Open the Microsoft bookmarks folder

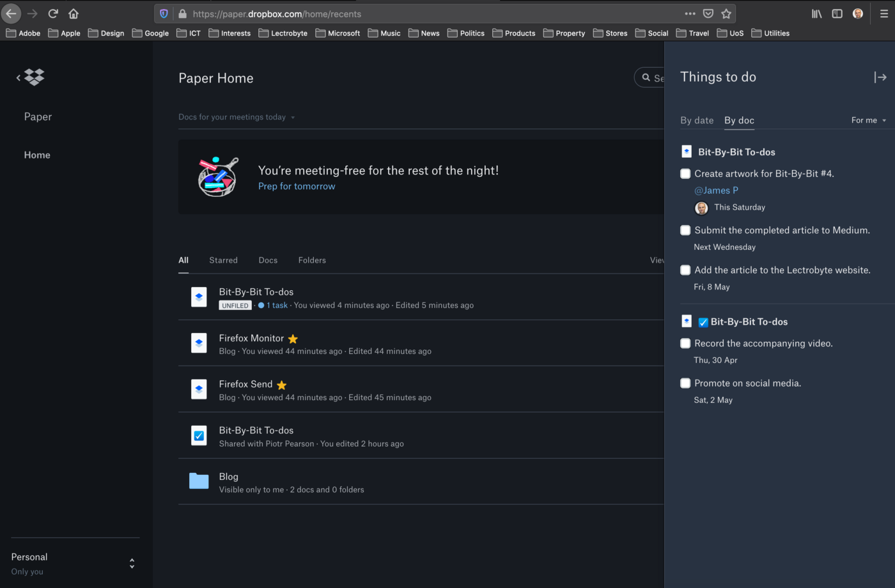(x=338, y=33)
